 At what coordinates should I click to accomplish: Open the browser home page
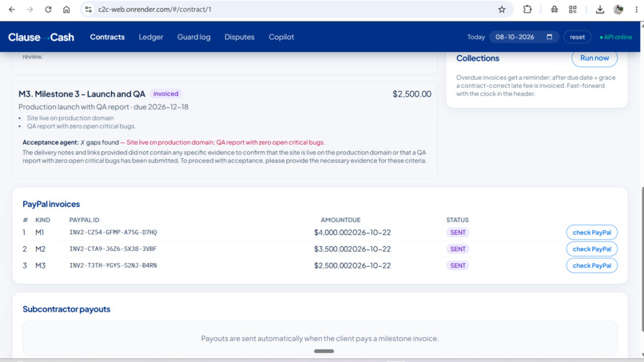click(66, 9)
